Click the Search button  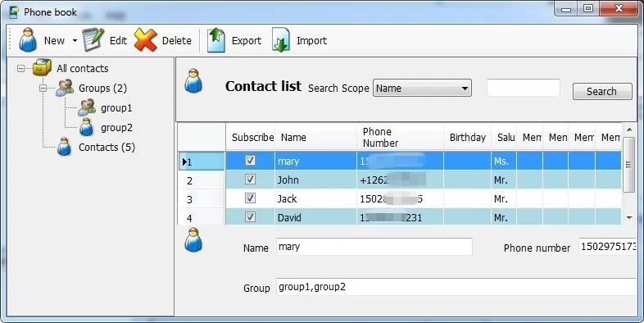click(602, 91)
